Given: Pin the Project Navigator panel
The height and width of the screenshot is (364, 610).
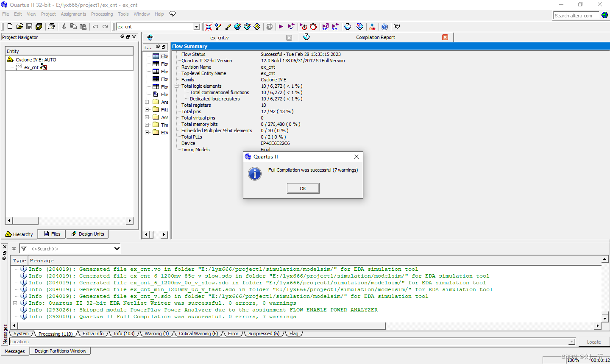Looking at the screenshot, I should [123, 36].
